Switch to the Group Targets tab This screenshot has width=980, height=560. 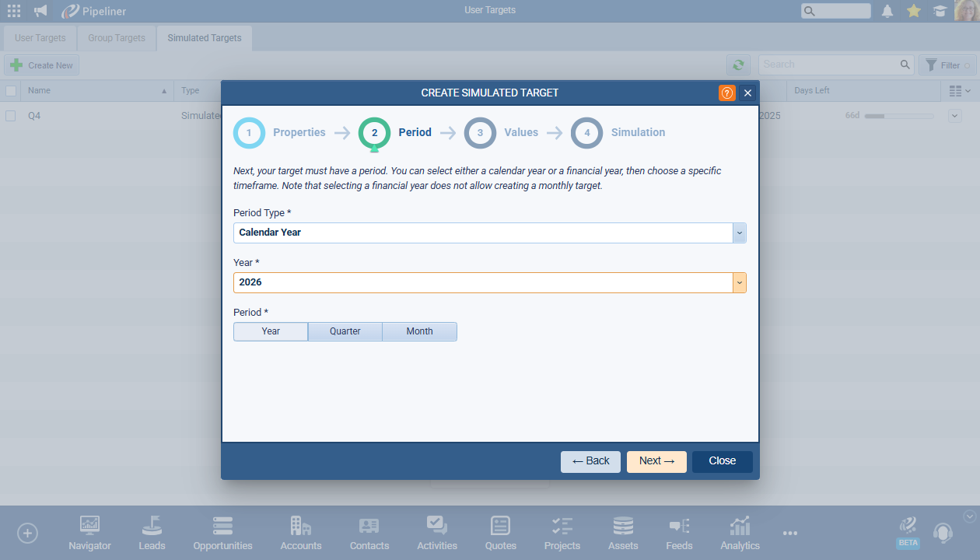117,38
